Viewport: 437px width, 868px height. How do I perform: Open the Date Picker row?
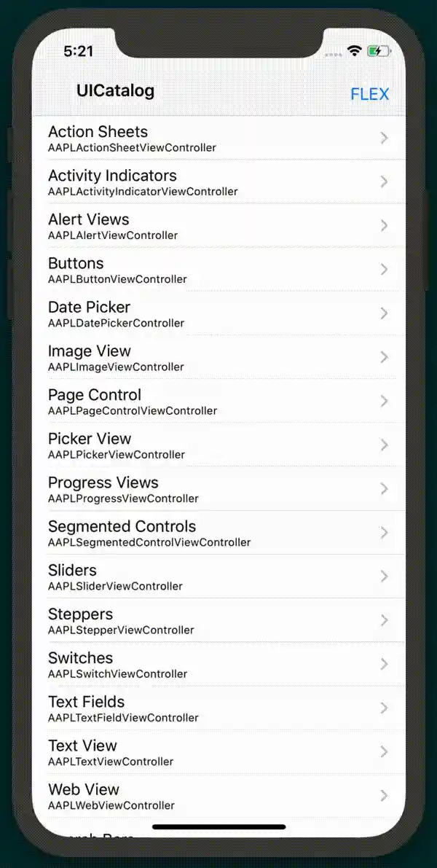pyautogui.click(x=219, y=313)
